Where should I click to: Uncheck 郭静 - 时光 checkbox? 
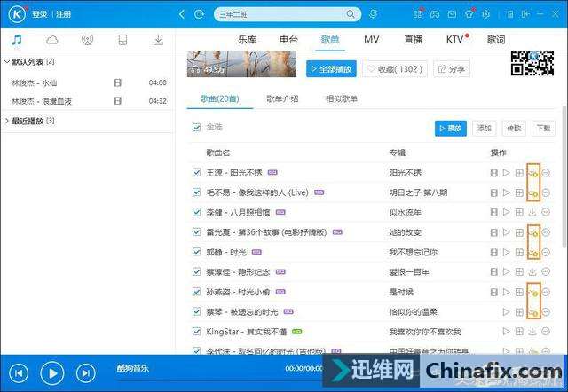point(197,252)
